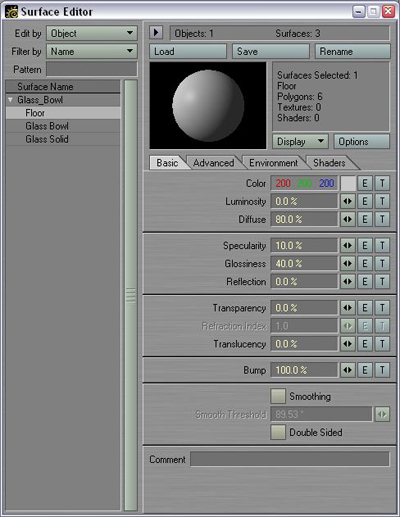
Task: Open the Bump texture T button
Action: pos(382,370)
